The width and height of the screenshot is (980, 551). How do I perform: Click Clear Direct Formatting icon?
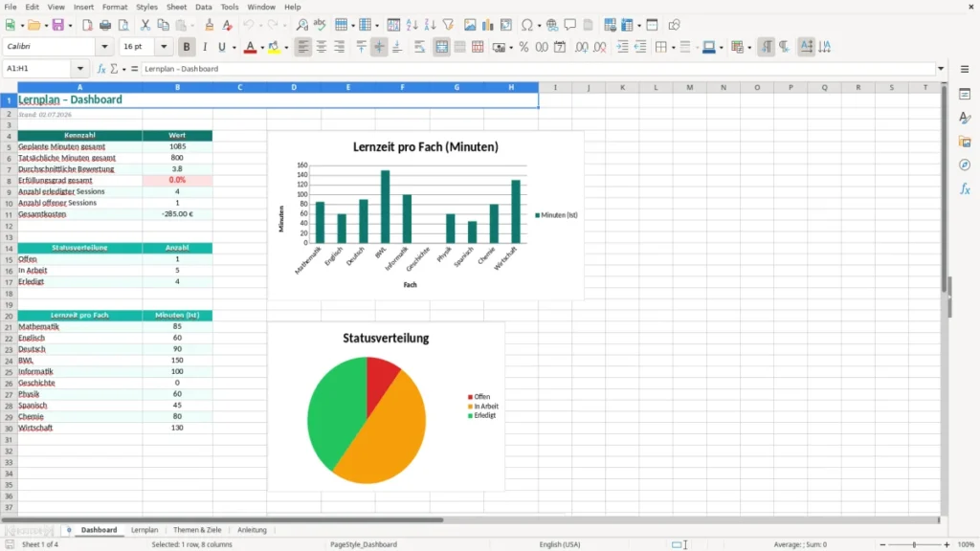click(228, 25)
